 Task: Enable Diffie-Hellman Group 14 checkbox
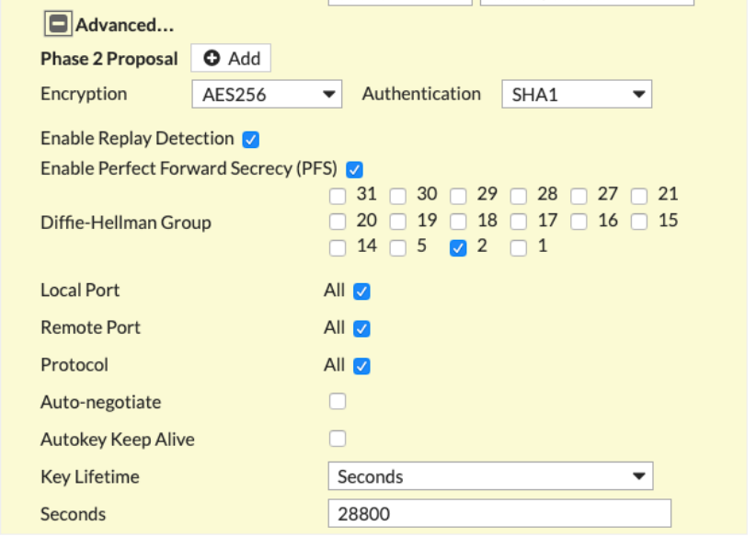tap(338, 248)
